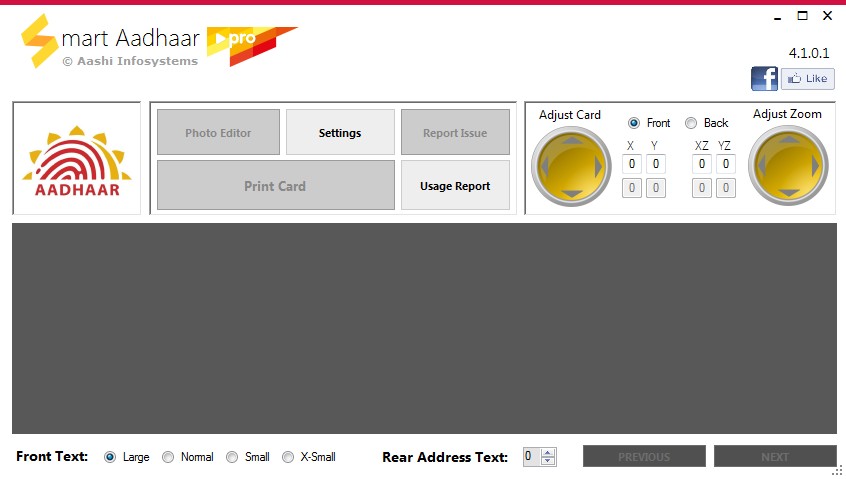This screenshot has height=479, width=846.
Task: Click the Report Issue button
Action: click(455, 132)
